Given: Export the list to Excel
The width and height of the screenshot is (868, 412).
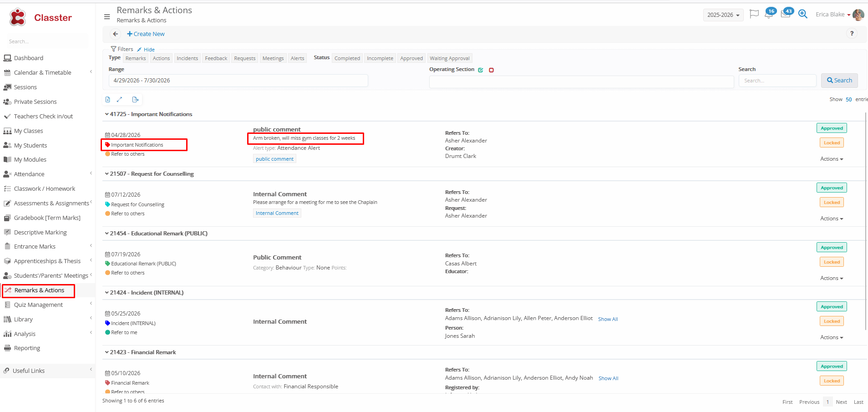Looking at the screenshot, I should tap(108, 100).
